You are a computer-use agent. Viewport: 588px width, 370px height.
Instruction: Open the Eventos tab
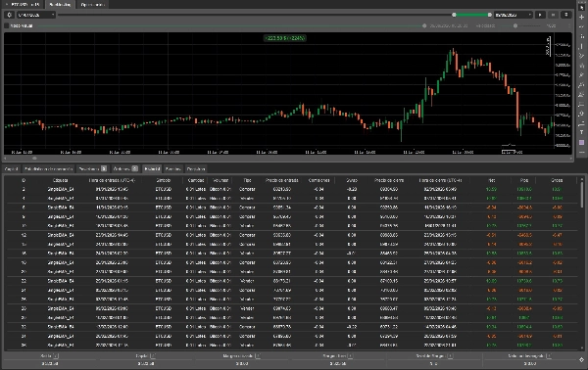click(173, 169)
